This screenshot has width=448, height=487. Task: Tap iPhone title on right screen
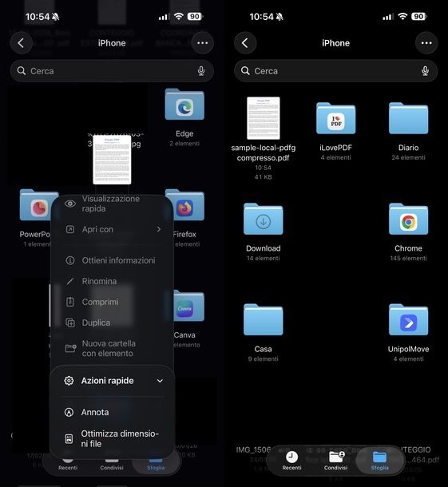point(336,43)
